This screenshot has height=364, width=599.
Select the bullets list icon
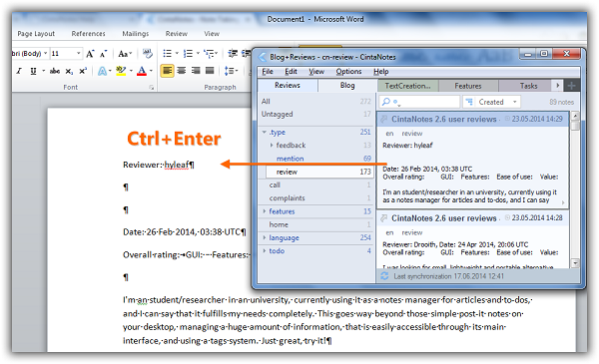point(168,54)
